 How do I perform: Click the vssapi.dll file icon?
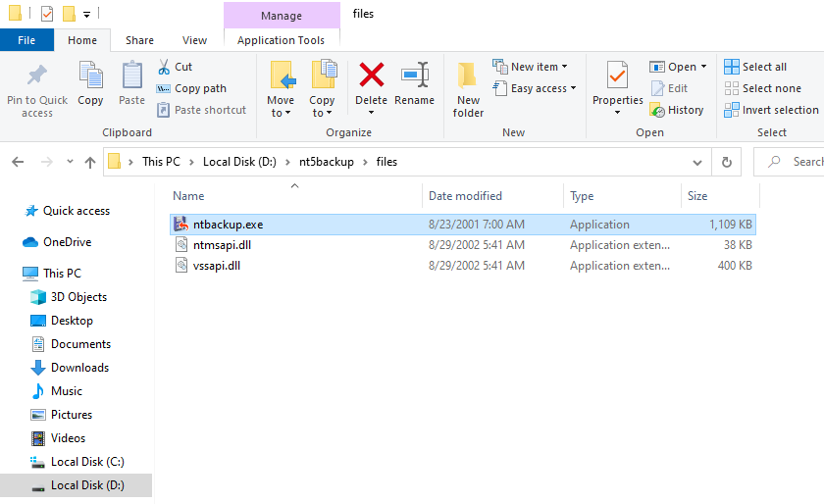click(x=181, y=266)
